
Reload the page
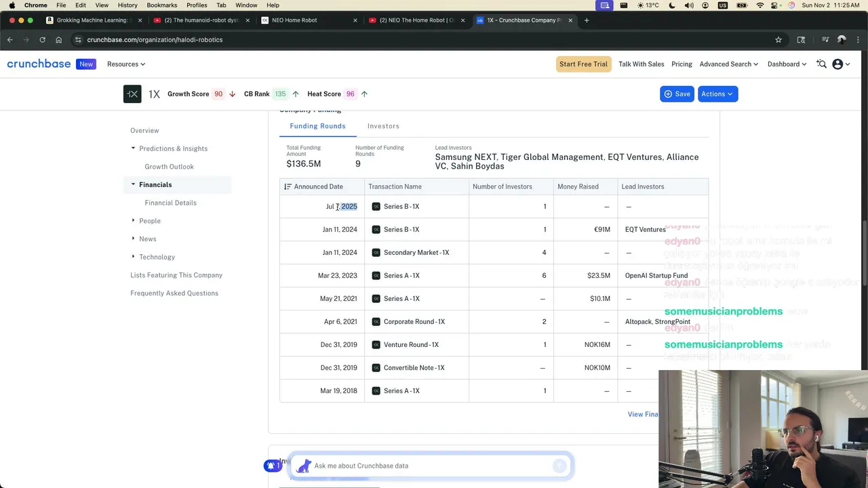pyautogui.click(x=42, y=40)
